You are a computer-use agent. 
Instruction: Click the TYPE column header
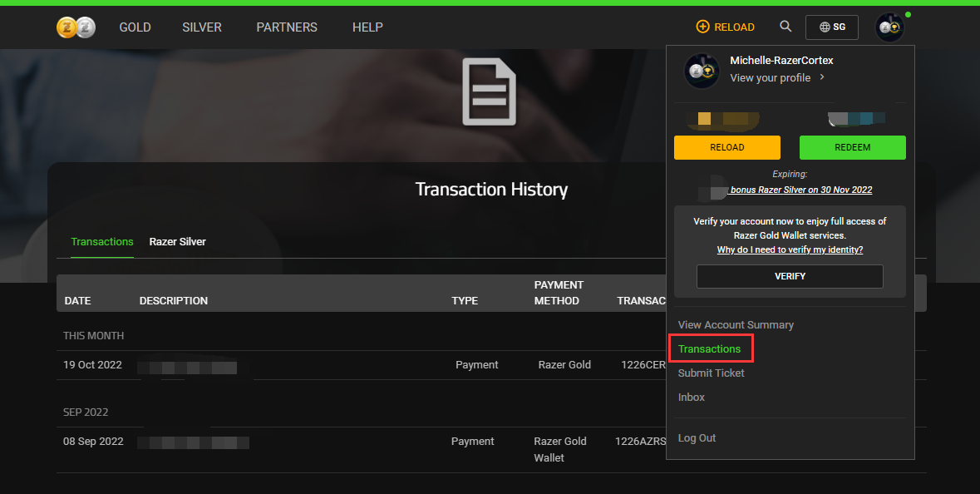465,301
